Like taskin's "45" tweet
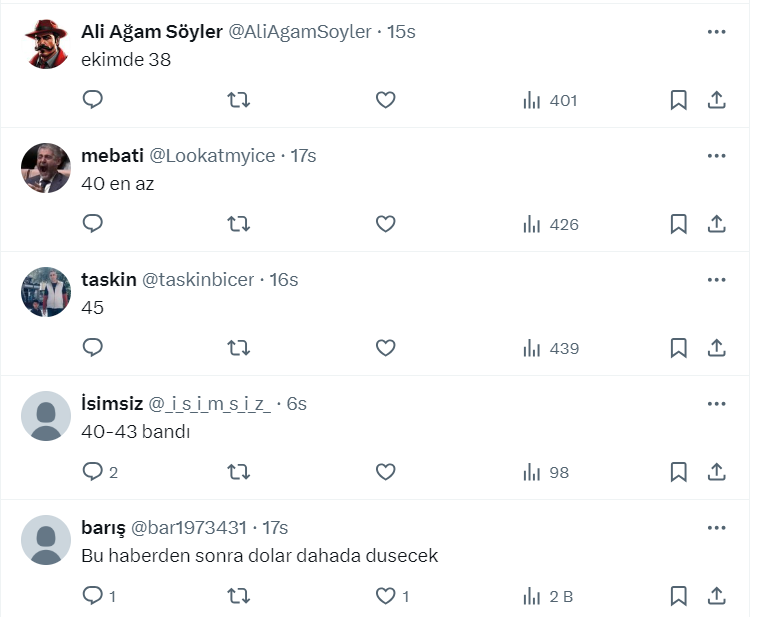 [x=385, y=348]
